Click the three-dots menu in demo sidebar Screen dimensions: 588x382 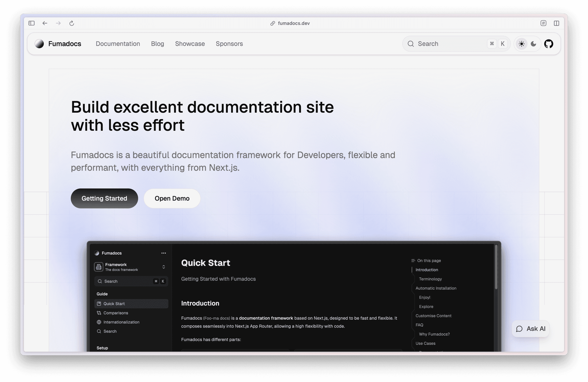[x=164, y=253]
